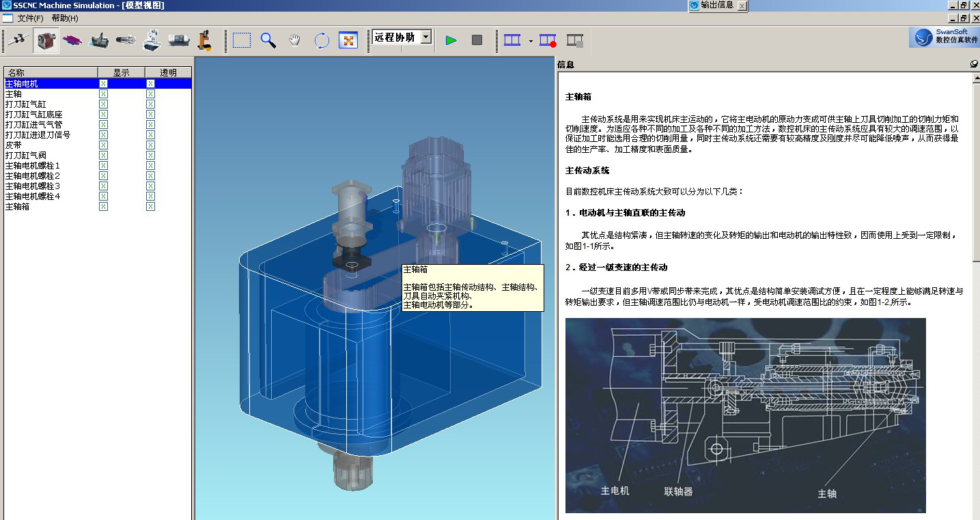Image resolution: width=980 pixels, height=520 pixels.
Task: Activate the hand pan tool
Action: pyautogui.click(x=294, y=40)
